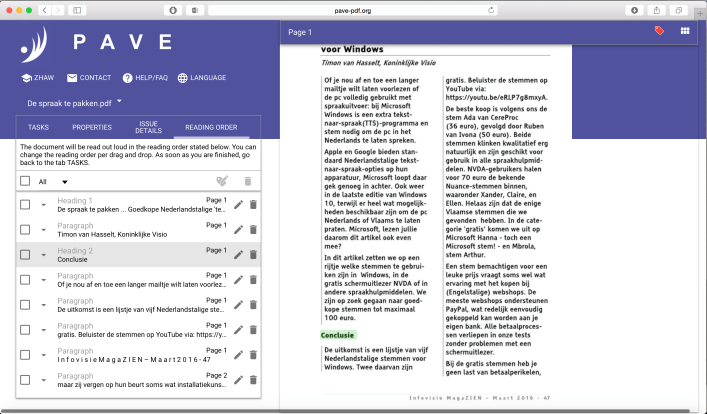Edit the Infovisie MagaZIEN footer paragraph
This screenshot has width=707, height=414.
(x=238, y=355)
